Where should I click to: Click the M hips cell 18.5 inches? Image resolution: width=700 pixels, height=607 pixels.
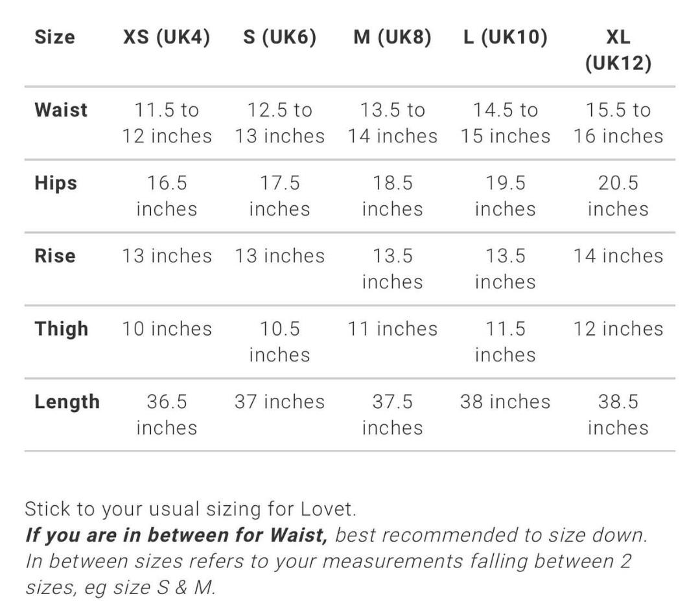point(392,196)
